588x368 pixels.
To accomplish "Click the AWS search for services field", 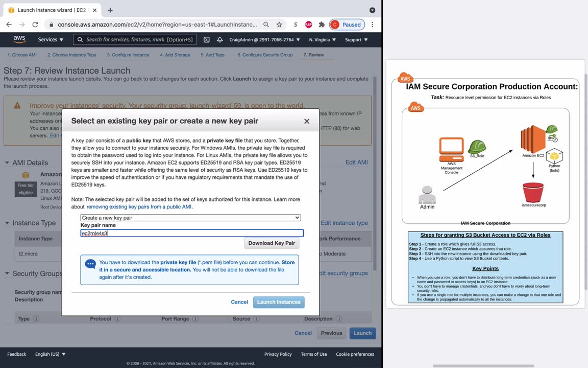I will pos(135,39).
